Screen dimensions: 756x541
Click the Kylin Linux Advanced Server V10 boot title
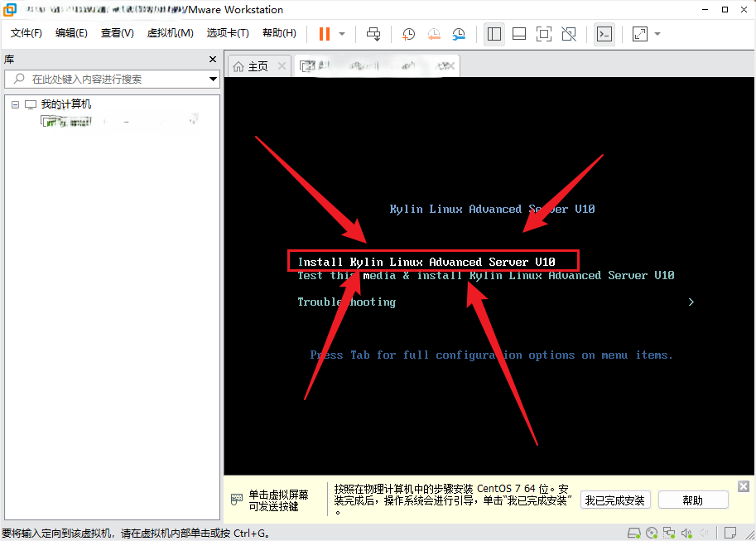(x=492, y=209)
